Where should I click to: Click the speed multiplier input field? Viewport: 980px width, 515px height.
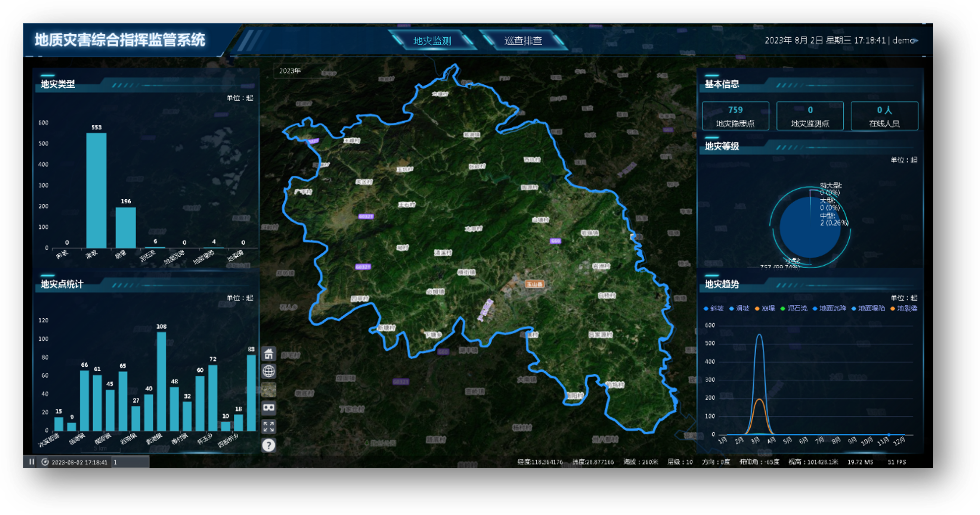[x=130, y=462]
